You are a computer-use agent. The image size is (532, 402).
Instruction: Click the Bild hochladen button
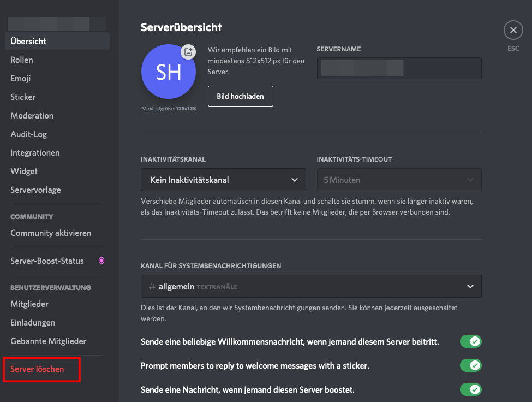coord(240,96)
